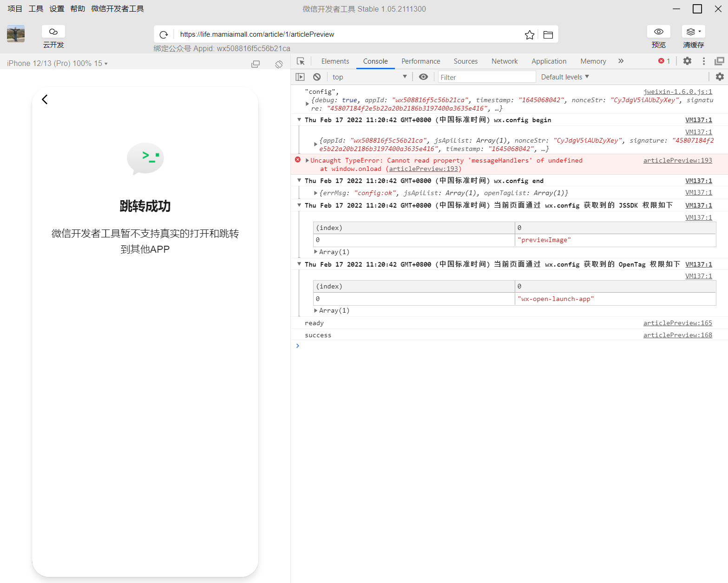This screenshot has height=583, width=728.
Task: Expand the errMsg config:ok object
Action: tap(316, 193)
